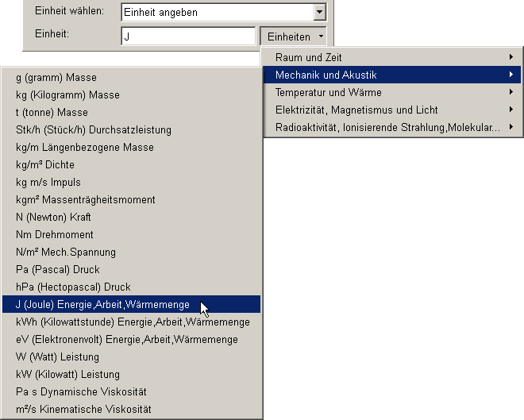This screenshot has height=420, width=524.
Task: Open Temperatur und Wärme submenu
Action: click(392, 92)
